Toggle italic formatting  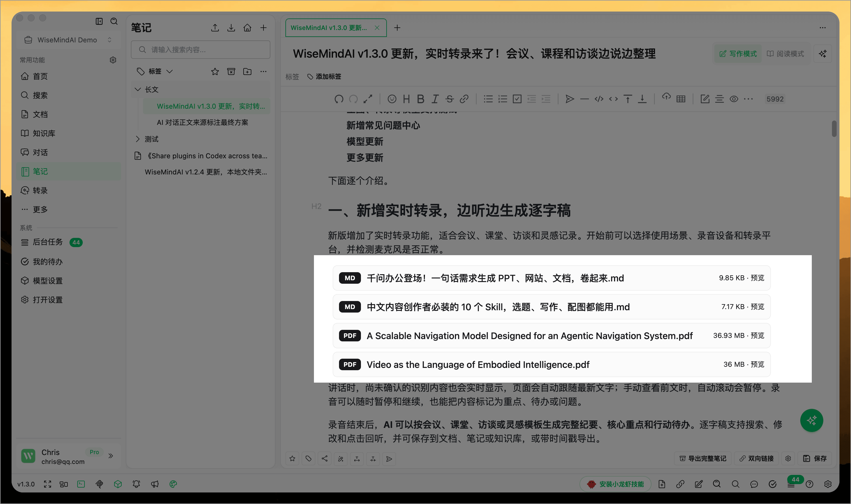[x=435, y=99]
